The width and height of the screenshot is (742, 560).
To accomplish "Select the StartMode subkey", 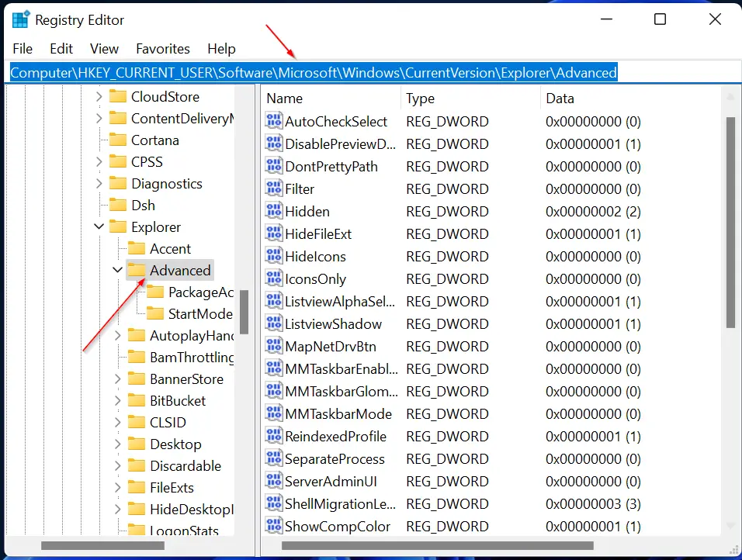I will click(x=200, y=313).
